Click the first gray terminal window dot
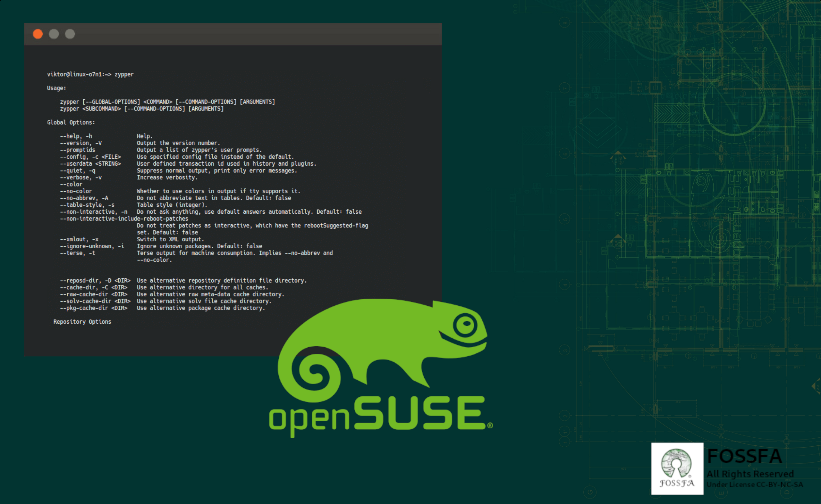This screenshot has width=821, height=504. point(54,34)
